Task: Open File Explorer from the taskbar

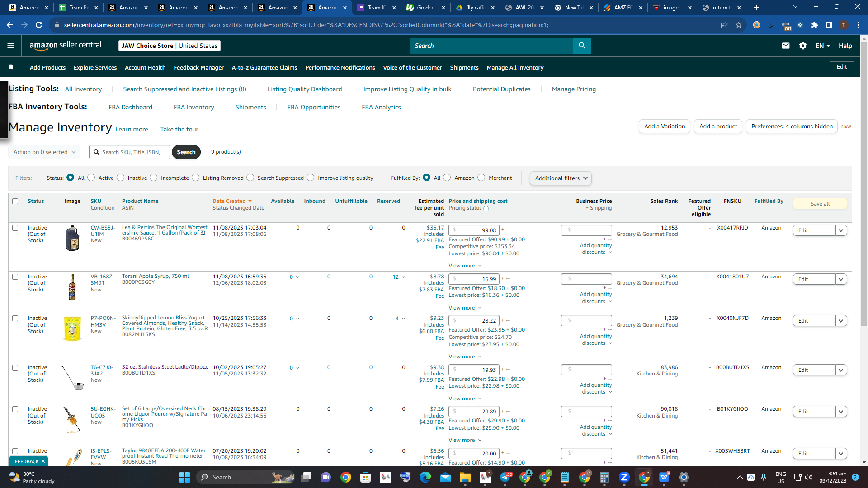Action: coord(465,477)
